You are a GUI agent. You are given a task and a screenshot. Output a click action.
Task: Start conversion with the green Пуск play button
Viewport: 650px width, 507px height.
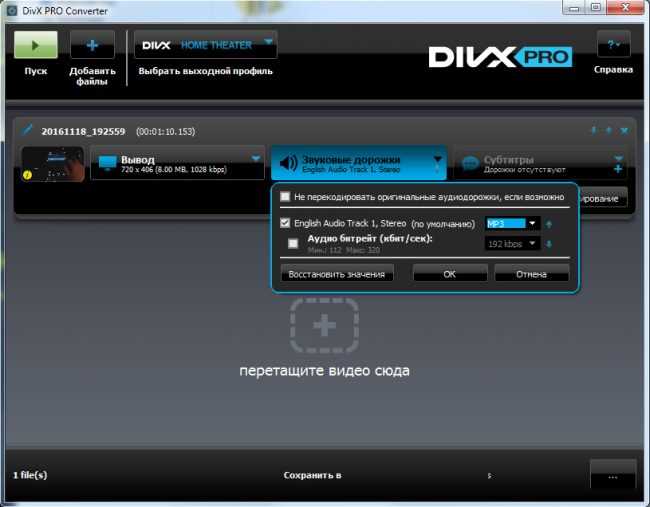tap(36, 45)
